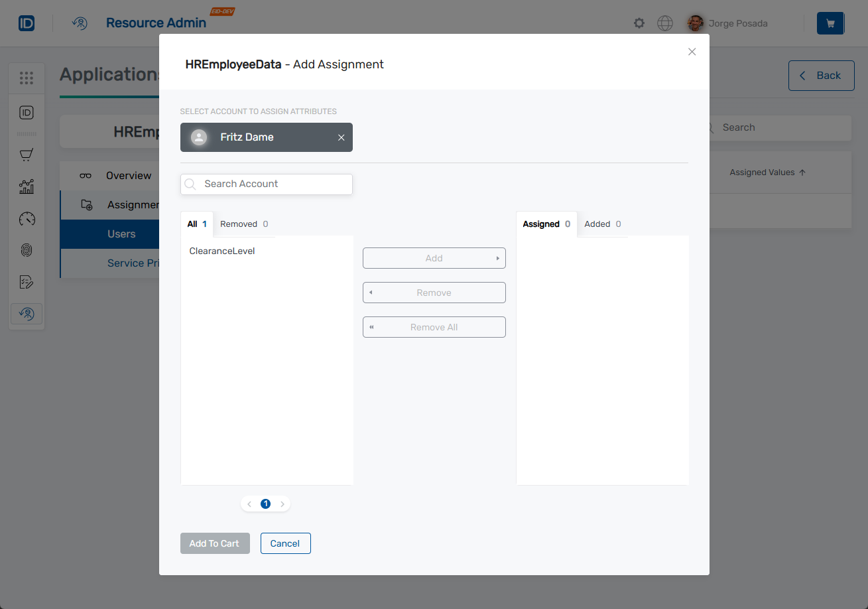
Task: Open the audit checklist icon in sidebar
Action: click(x=27, y=281)
